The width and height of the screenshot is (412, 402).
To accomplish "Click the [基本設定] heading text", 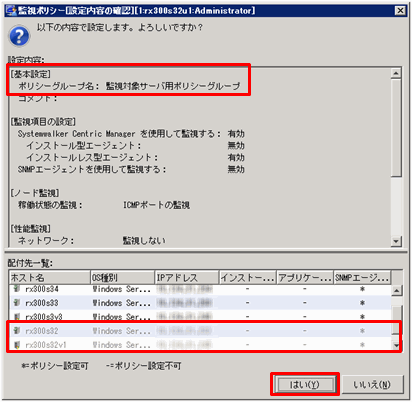I will [x=31, y=74].
